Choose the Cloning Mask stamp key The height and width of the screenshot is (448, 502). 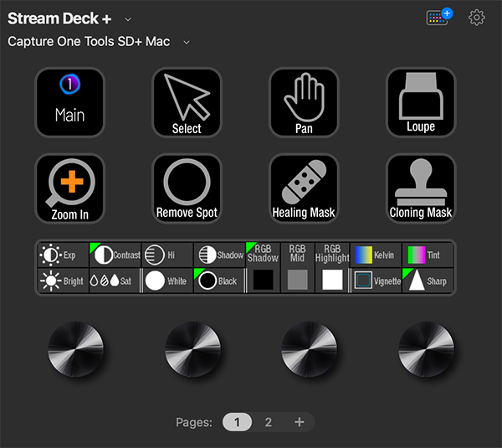coord(421,188)
